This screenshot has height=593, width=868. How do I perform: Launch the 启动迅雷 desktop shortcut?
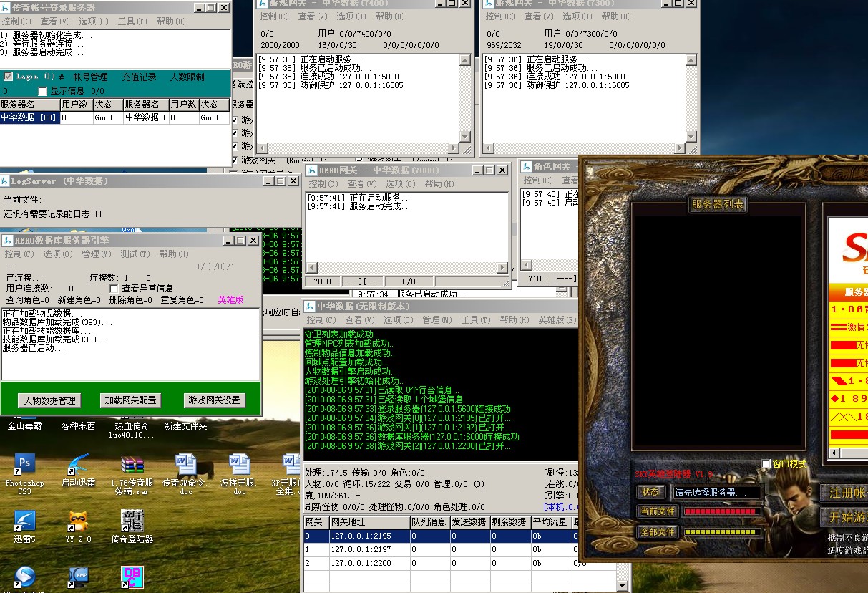pos(78,464)
